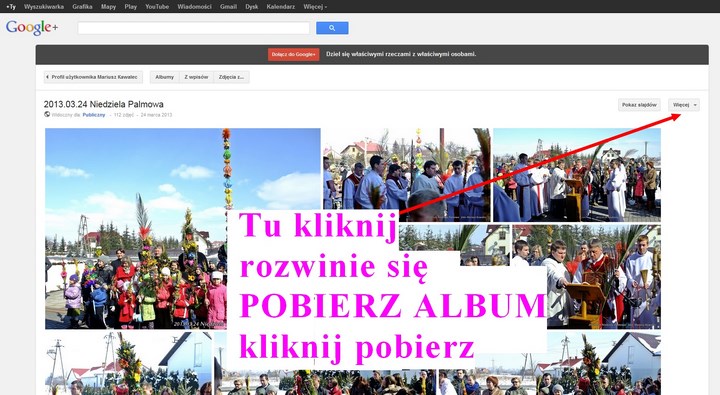Go back to Profil użytkownika Mariusz Kawalec

coord(93,77)
